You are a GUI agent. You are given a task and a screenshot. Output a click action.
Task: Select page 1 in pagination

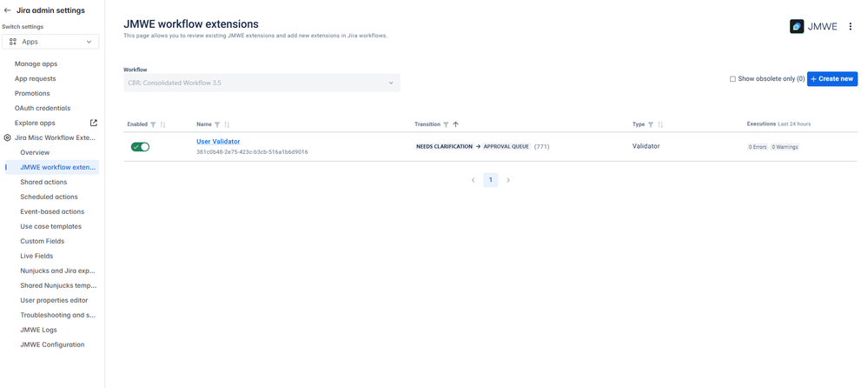[x=490, y=180]
